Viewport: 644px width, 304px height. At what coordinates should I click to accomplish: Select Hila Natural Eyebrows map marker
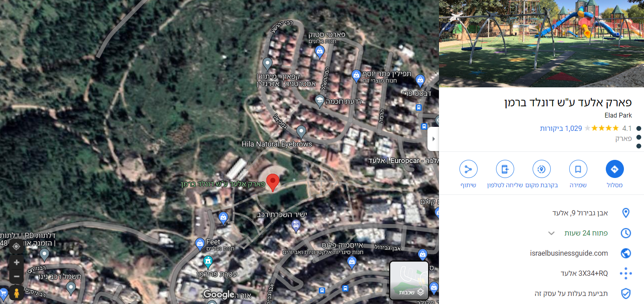301,132
